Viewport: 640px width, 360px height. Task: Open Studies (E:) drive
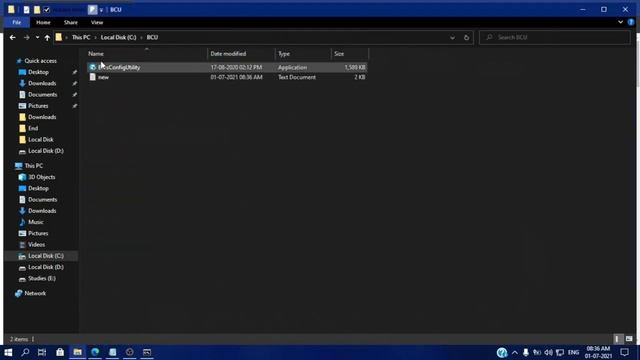tap(42, 278)
